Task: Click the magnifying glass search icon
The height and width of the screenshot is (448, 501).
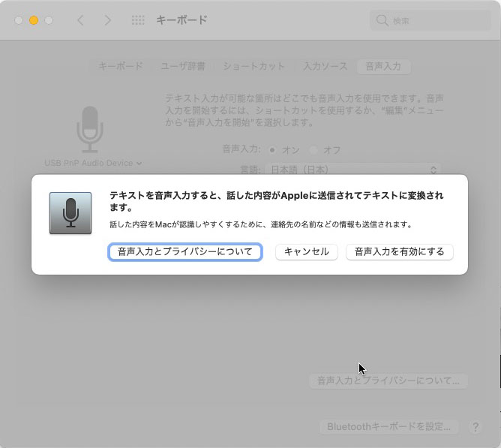Action: (382, 20)
